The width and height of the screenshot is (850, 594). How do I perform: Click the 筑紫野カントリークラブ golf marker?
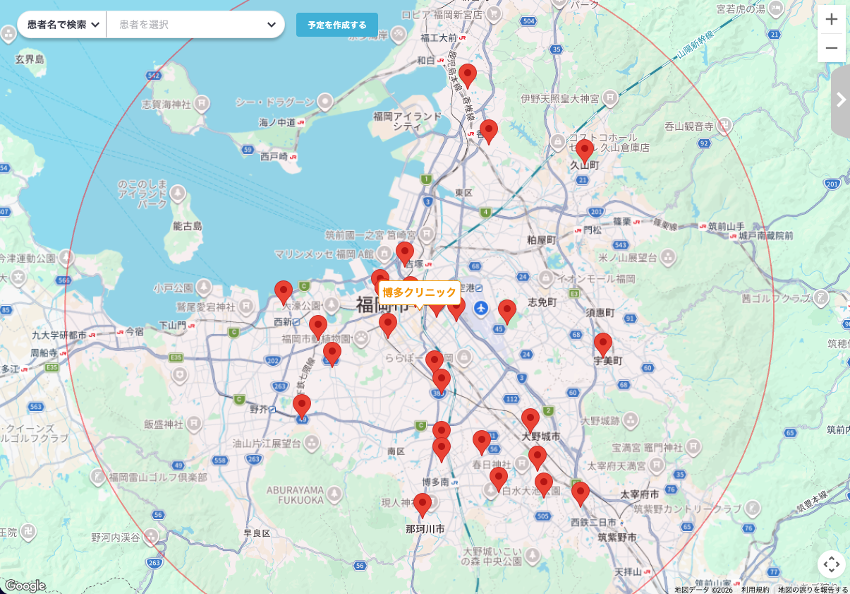pyautogui.click(x=752, y=508)
